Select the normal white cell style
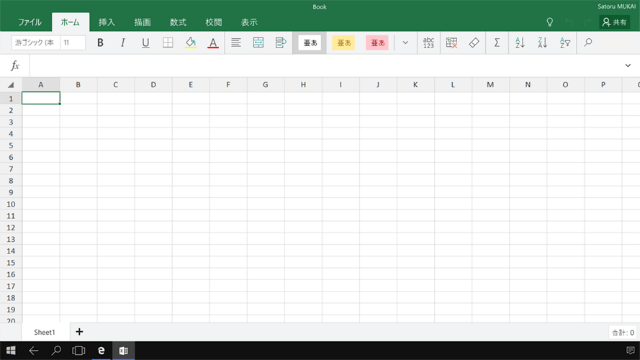Screen dimensions: 640x360 click(x=310, y=42)
